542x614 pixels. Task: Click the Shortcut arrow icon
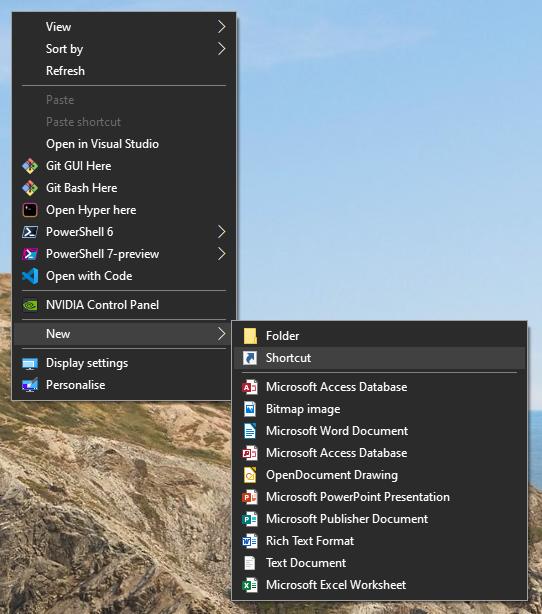(x=250, y=358)
